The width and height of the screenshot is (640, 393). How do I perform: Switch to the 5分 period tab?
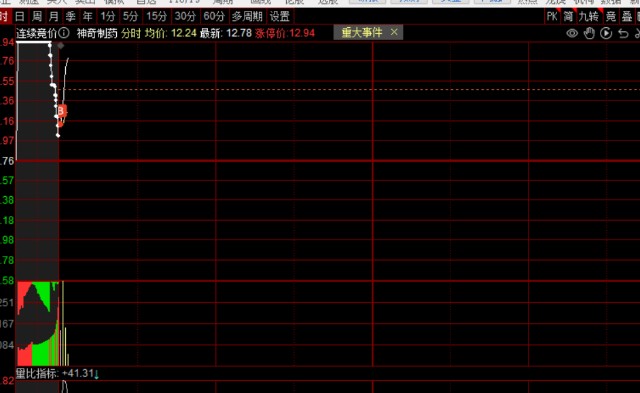(131, 17)
